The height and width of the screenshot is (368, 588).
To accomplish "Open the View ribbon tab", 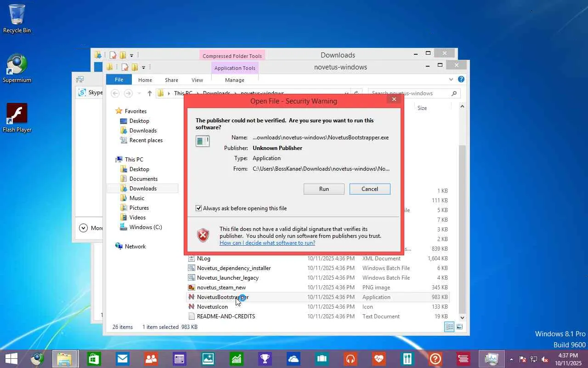I will click(x=197, y=80).
